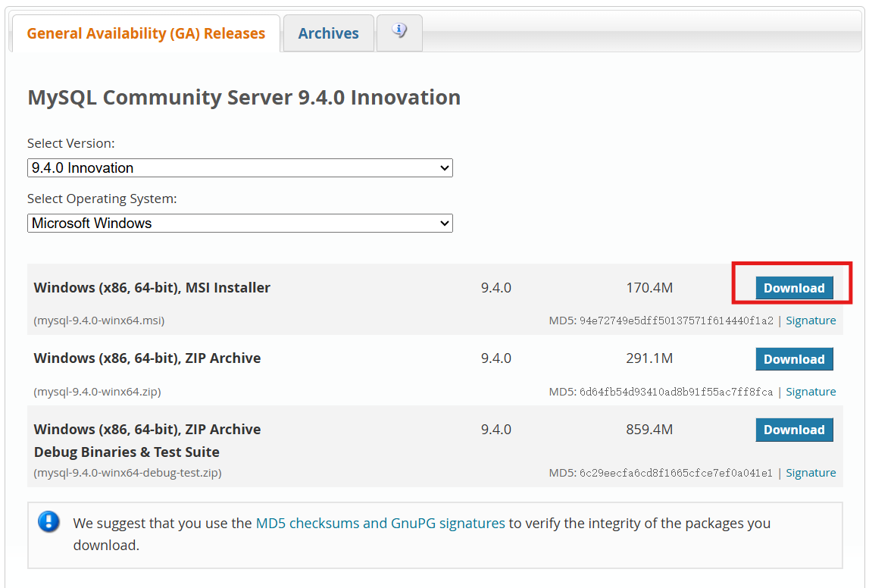Click the Debug Binaries & Test Suite label
Screen dimensions: 869x588
coord(127,452)
